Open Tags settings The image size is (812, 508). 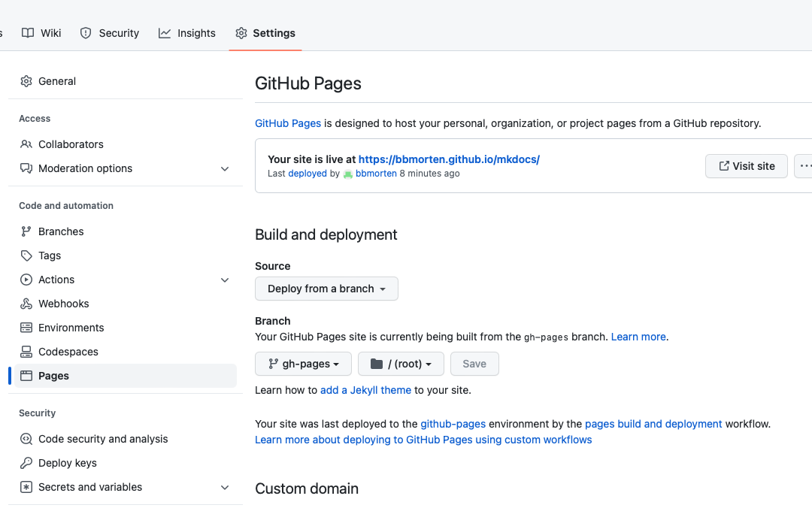click(x=126, y=256)
